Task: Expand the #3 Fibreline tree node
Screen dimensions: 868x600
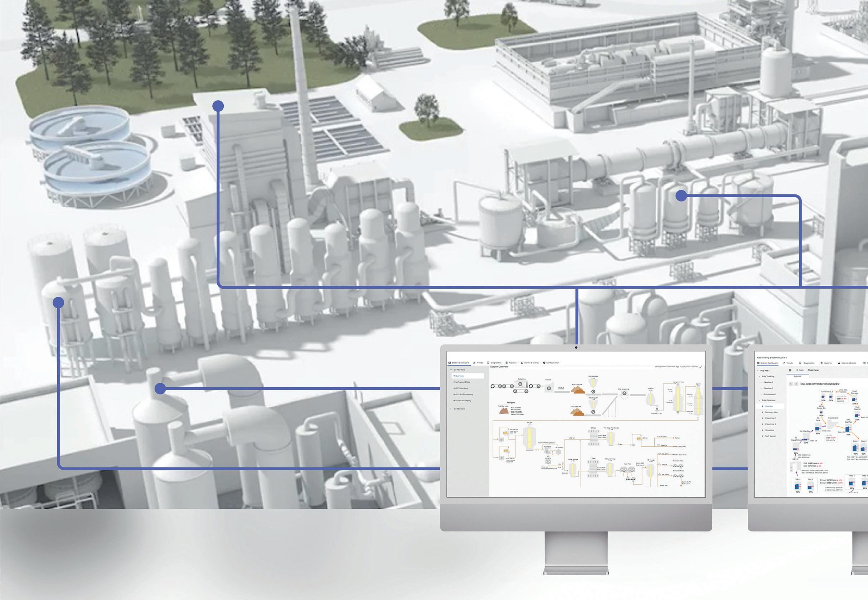Action: (x=451, y=408)
